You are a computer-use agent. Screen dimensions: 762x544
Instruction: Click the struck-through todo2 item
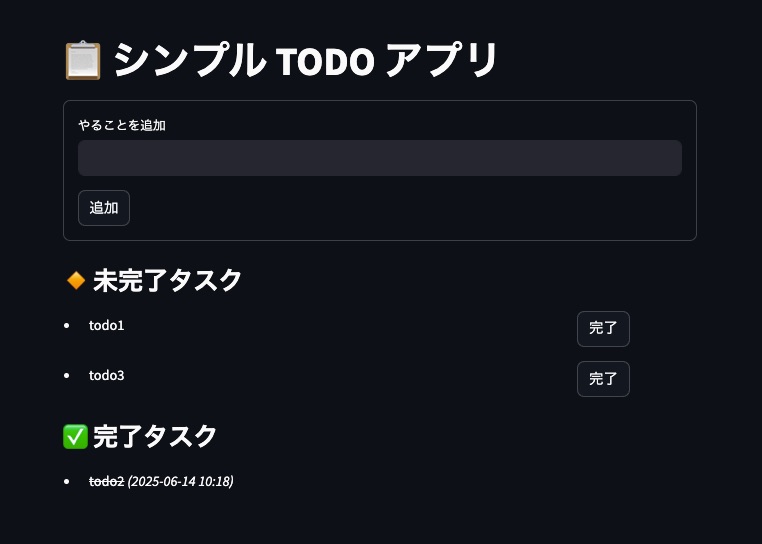(x=106, y=482)
